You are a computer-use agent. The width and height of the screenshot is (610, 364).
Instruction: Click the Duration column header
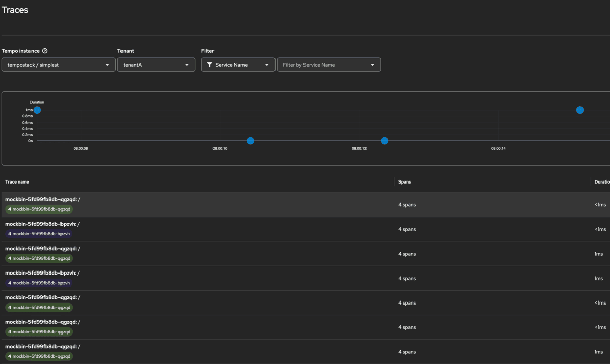tap(601, 181)
